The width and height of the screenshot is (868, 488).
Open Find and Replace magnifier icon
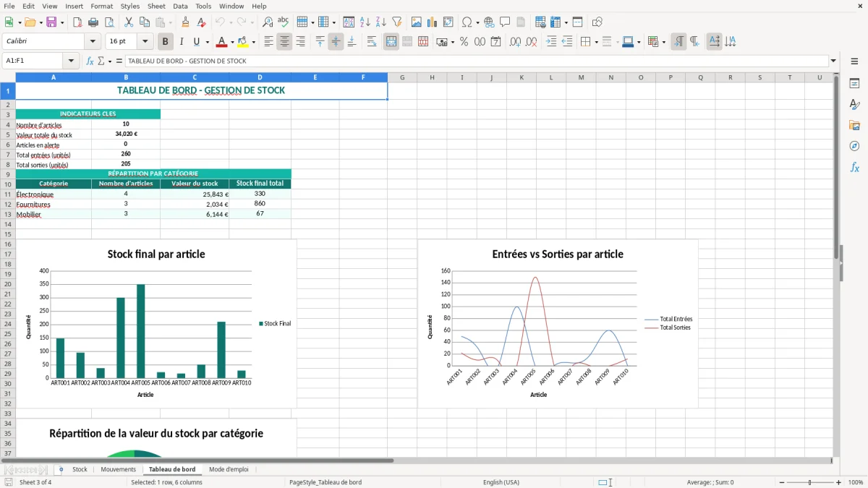(x=268, y=22)
